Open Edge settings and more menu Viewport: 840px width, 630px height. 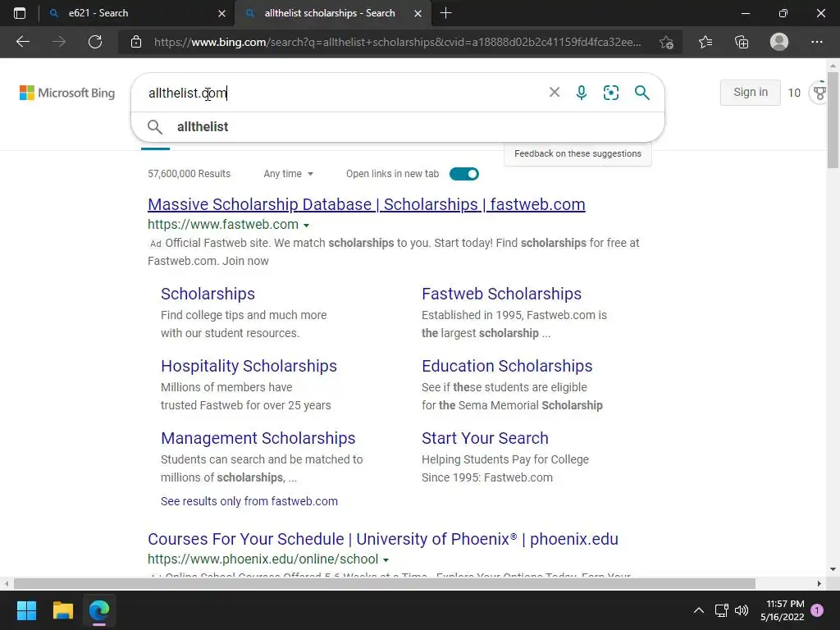[x=816, y=42]
